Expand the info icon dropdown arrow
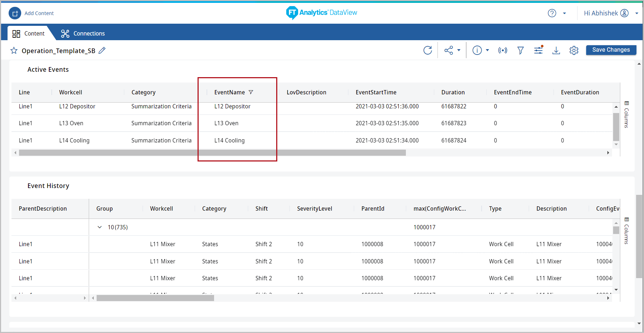644x333 pixels. pos(487,50)
